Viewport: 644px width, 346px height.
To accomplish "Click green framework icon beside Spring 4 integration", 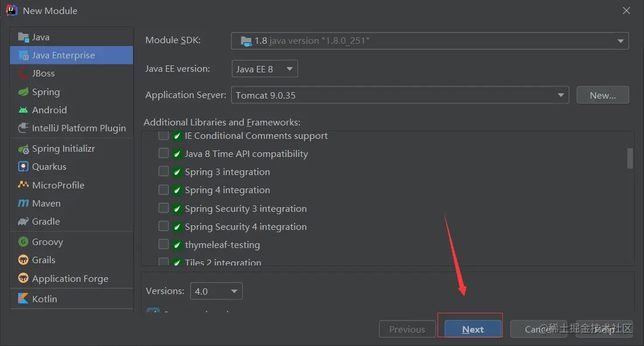I will [x=177, y=190].
